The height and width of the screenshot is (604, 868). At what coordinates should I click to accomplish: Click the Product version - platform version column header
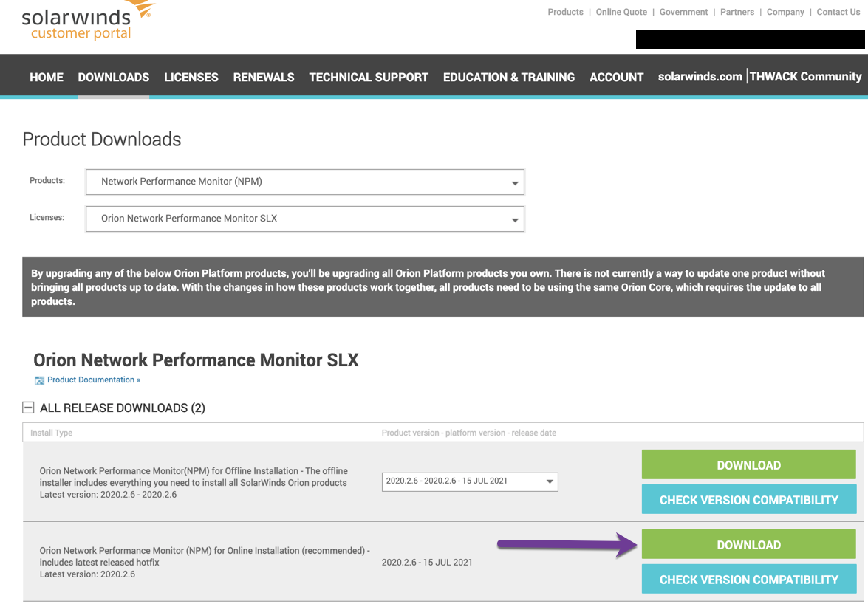click(x=469, y=433)
